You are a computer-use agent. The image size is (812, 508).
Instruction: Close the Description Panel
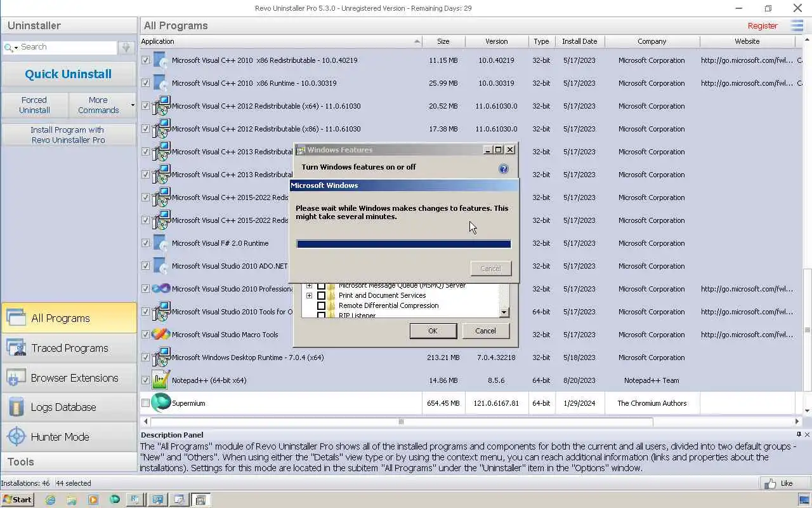(807, 434)
